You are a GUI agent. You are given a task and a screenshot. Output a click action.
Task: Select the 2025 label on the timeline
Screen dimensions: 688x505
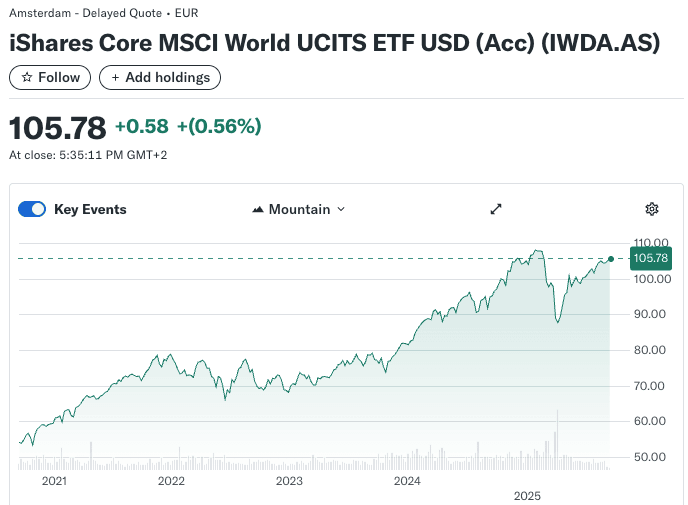(527, 496)
